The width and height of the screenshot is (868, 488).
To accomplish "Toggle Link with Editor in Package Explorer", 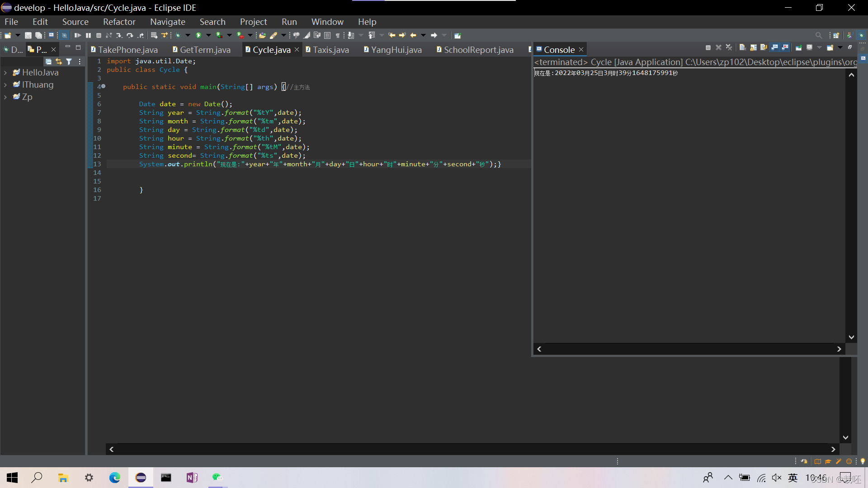I will [59, 61].
